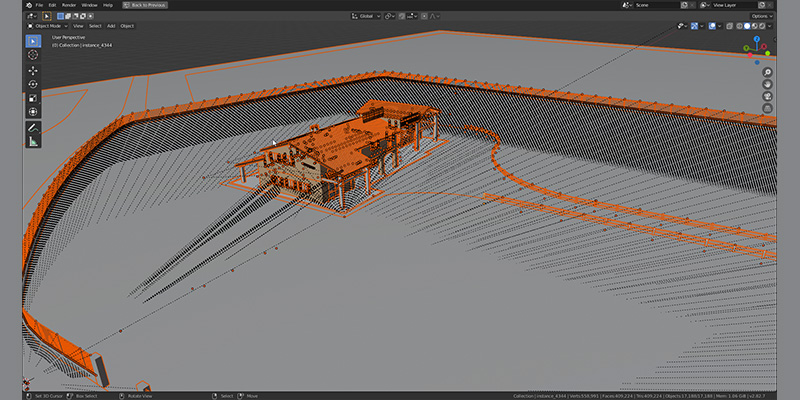800x400 pixels.
Task: Click the Scene name field
Action: [658, 5]
